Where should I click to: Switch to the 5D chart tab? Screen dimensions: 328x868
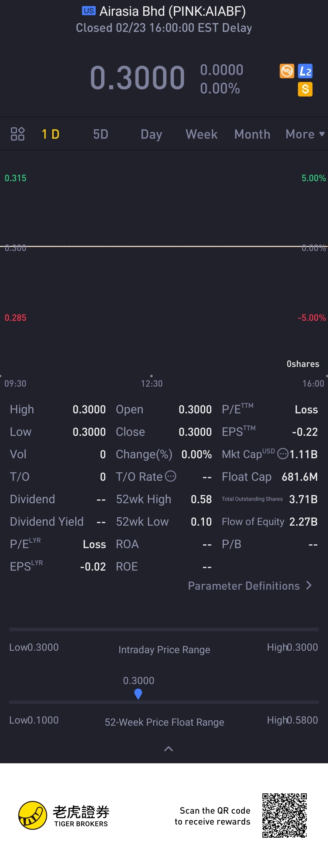pyautogui.click(x=101, y=134)
